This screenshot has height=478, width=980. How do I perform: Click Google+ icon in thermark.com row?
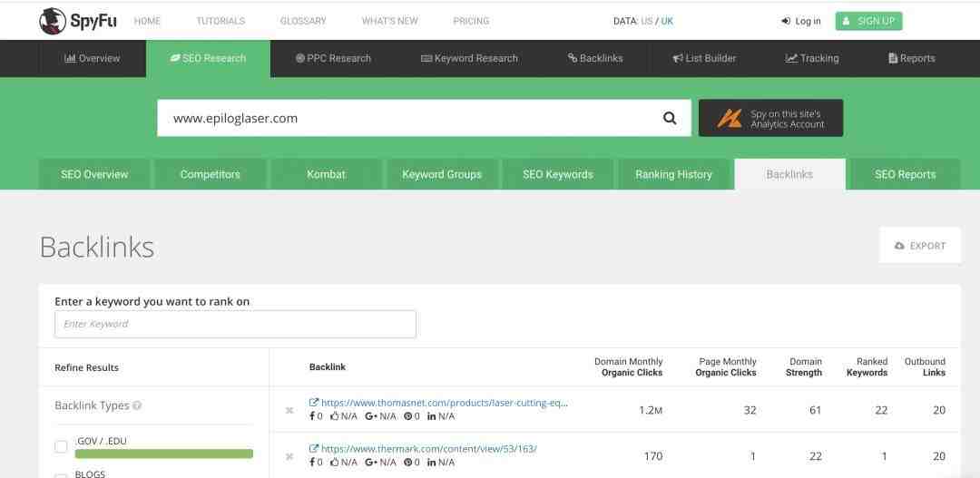point(371,463)
